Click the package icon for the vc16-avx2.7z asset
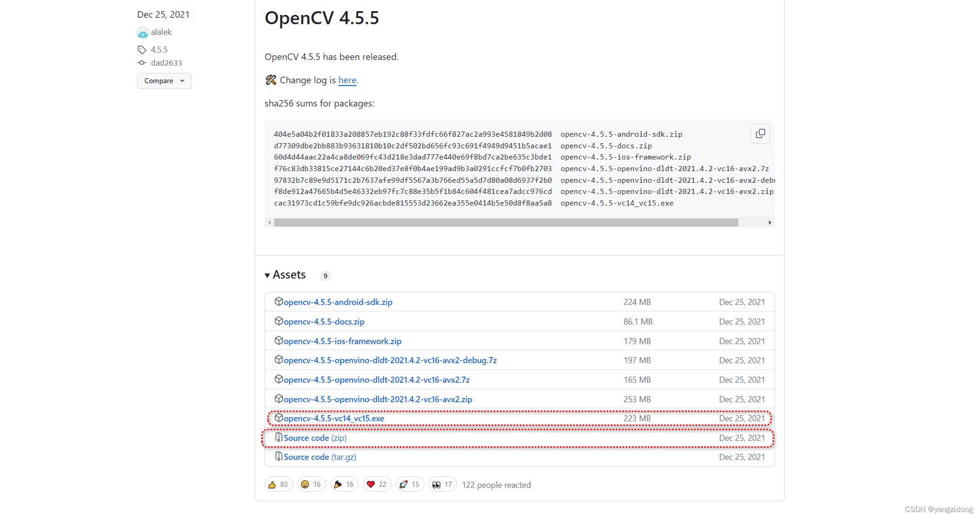The height and width of the screenshot is (518, 980). (278, 379)
